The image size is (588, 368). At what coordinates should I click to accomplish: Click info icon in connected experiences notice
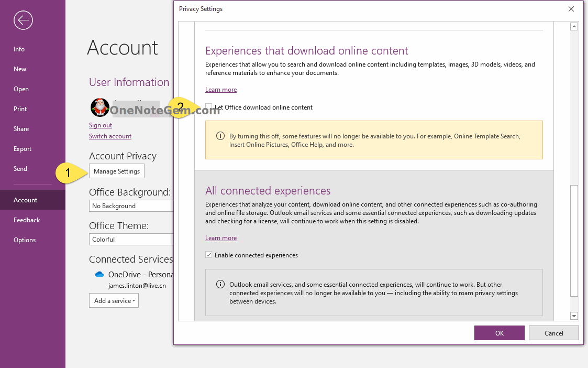click(x=220, y=284)
